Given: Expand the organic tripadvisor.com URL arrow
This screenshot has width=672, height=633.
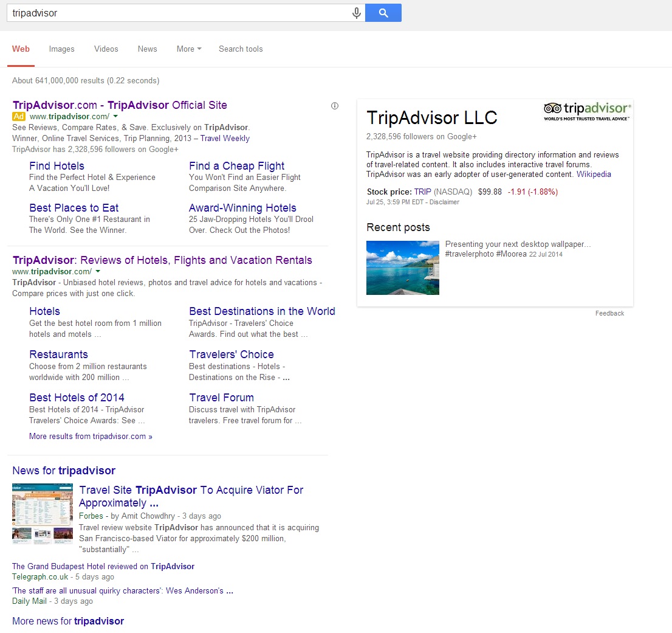Looking at the screenshot, I should 98,271.
